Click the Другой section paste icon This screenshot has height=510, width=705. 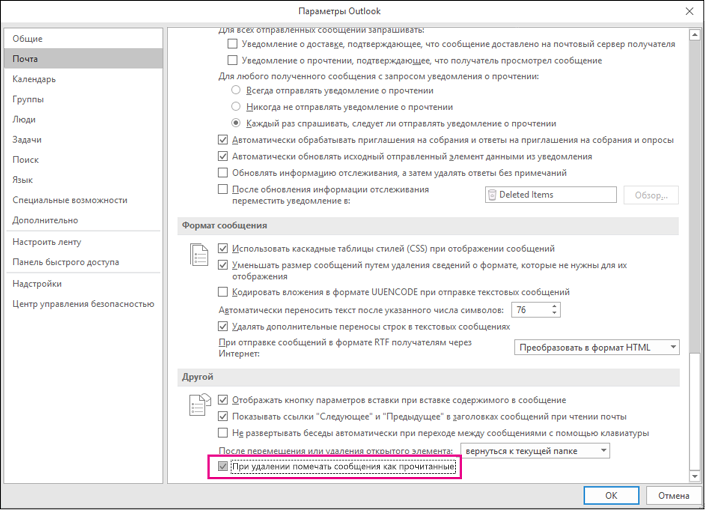coord(199,405)
